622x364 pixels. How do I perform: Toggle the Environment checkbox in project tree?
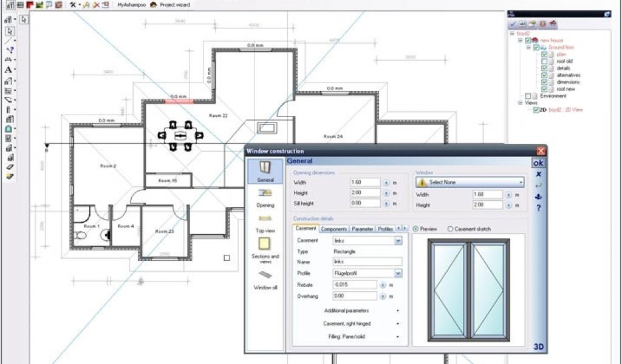[527, 96]
